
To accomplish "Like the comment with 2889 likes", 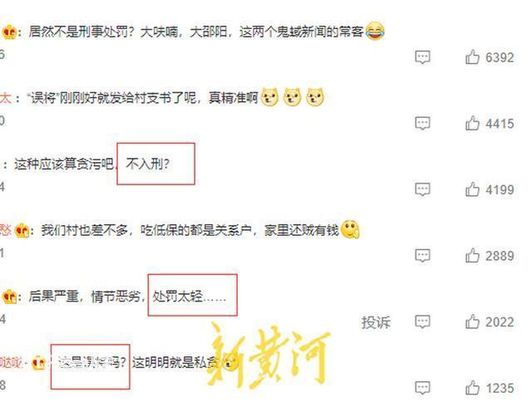I will tap(472, 255).
